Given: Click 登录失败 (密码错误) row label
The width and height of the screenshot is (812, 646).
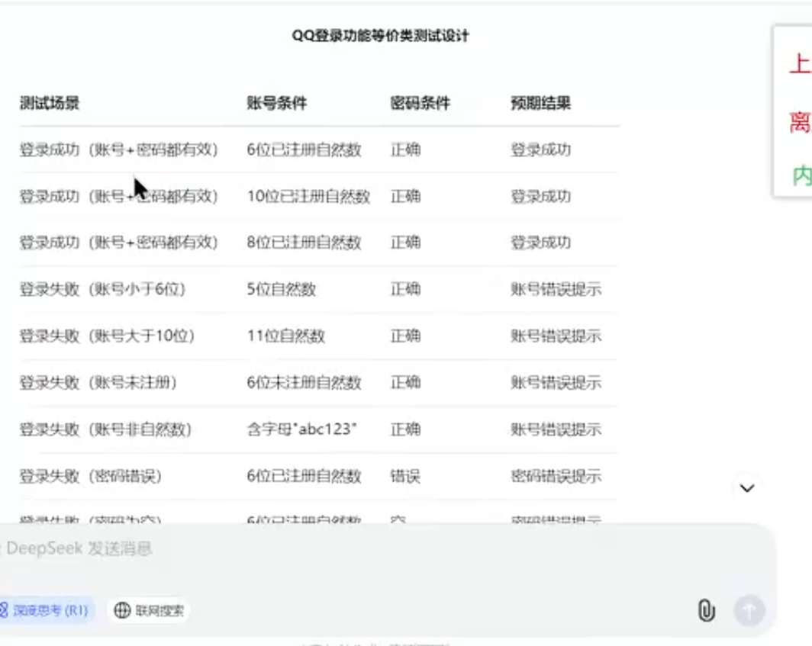Looking at the screenshot, I should (91, 476).
